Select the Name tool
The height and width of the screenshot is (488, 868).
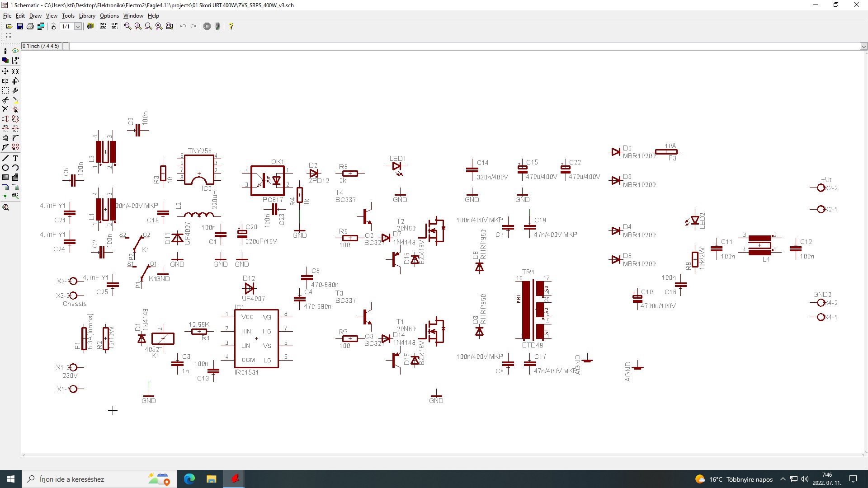point(5,128)
